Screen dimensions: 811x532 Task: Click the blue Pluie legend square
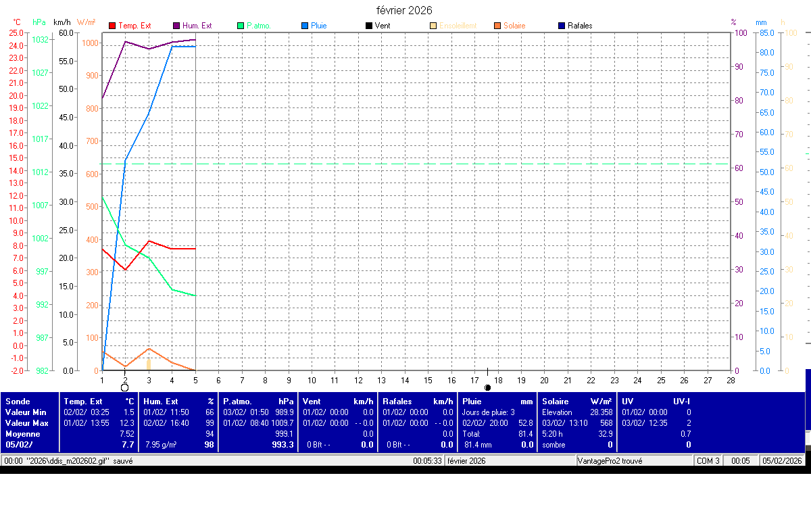(x=305, y=26)
